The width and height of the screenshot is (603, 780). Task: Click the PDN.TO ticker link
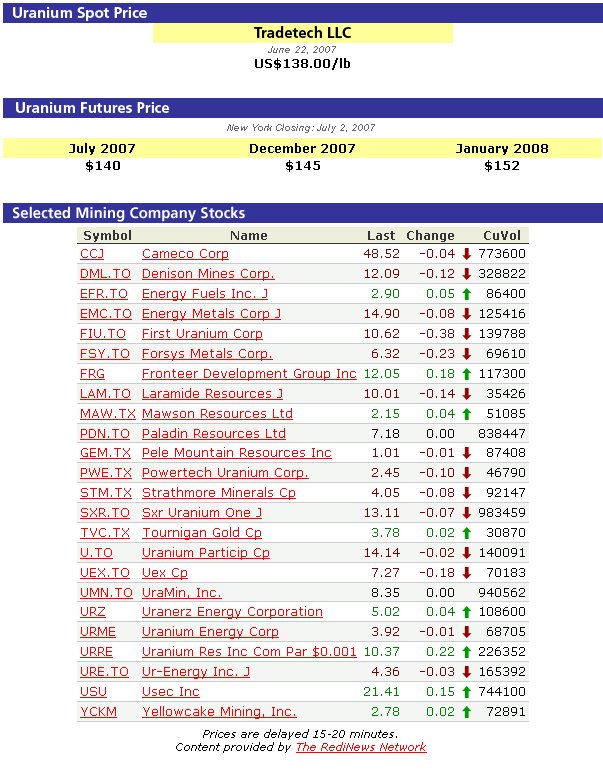point(104,433)
